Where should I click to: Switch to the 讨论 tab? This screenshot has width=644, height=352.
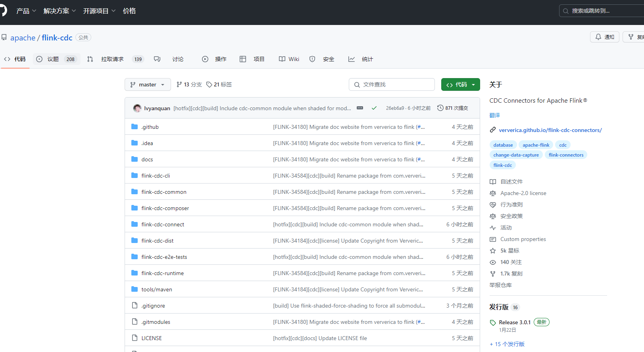tap(169, 59)
